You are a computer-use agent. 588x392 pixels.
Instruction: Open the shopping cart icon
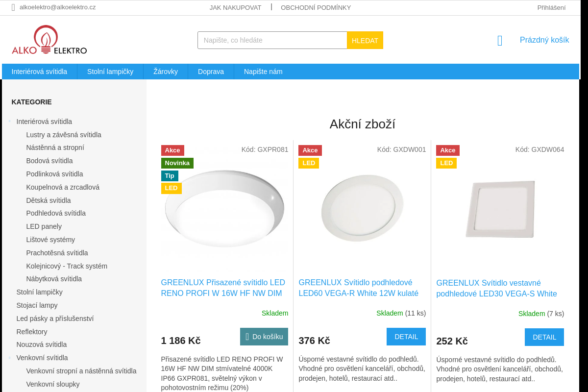coord(500,41)
